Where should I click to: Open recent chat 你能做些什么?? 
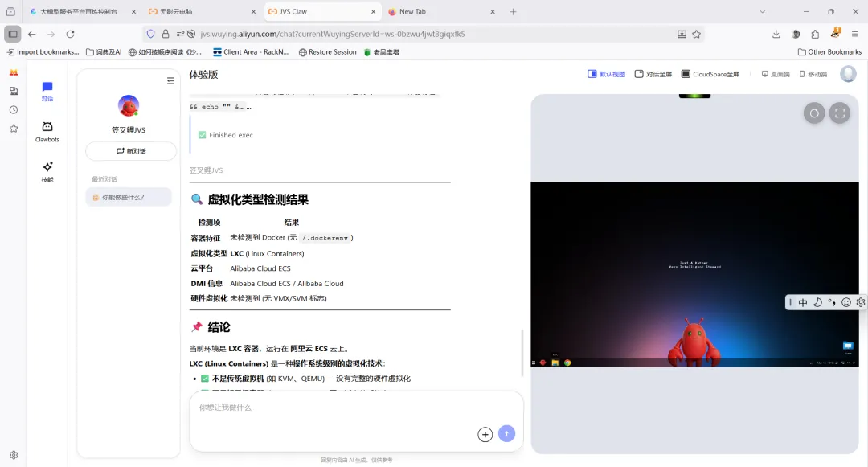129,197
